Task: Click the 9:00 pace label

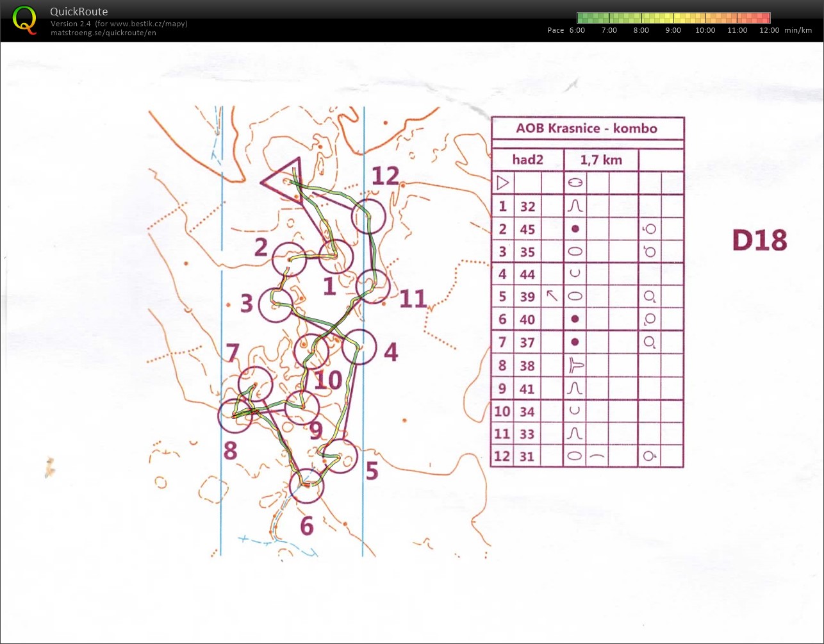Action: [x=673, y=30]
